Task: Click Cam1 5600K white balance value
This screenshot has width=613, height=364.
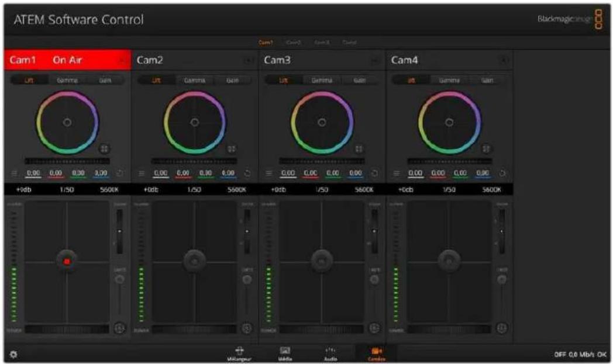Action: coord(109,189)
